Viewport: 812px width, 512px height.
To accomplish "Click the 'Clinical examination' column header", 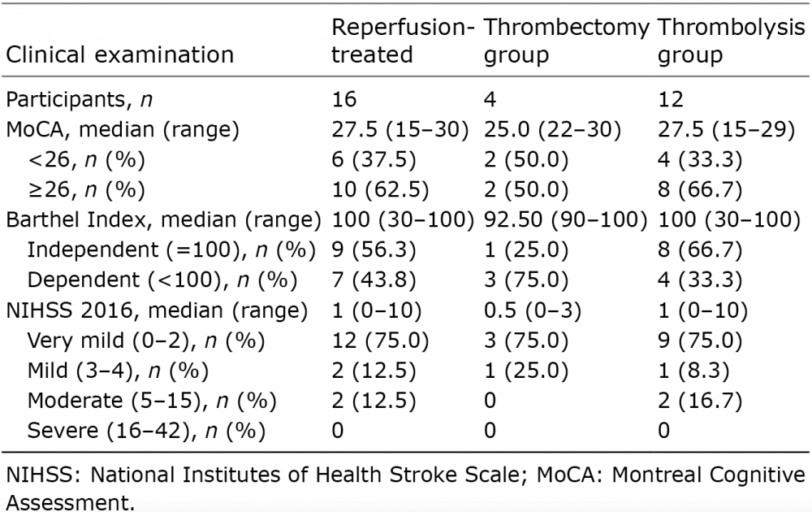I will click(120, 54).
